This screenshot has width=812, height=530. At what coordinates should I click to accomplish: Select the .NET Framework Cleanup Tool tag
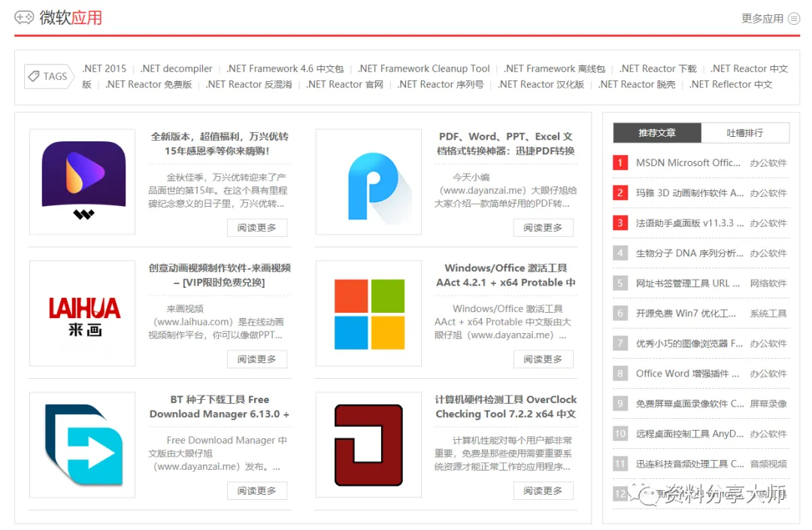[x=423, y=68]
